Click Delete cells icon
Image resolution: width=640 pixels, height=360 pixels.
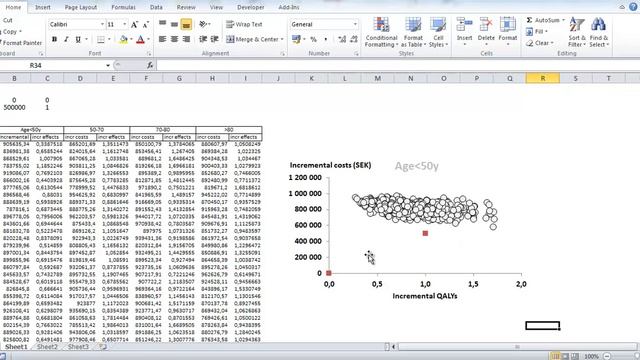486,24
